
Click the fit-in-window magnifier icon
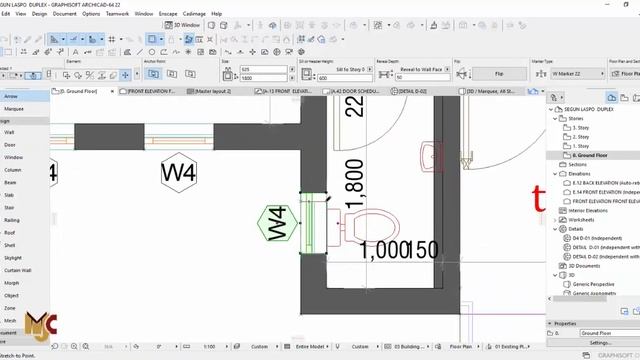coord(86,346)
